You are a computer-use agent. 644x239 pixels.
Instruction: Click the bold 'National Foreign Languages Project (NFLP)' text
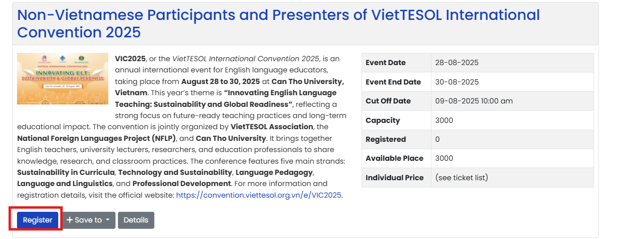pos(96,138)
